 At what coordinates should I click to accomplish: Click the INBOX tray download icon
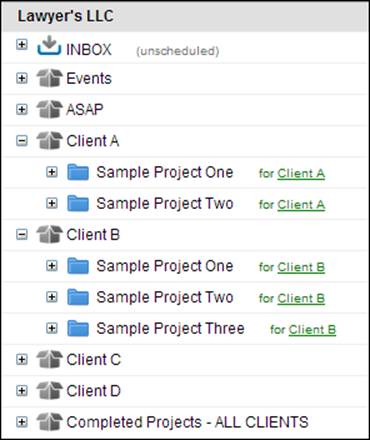(x=49, y=45)
